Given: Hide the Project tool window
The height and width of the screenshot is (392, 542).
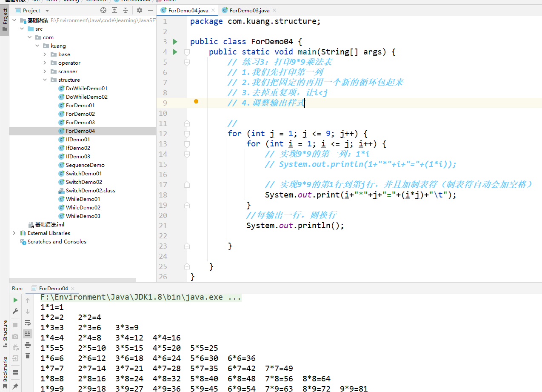Looking at the screenshot, I should pos(150,10).
